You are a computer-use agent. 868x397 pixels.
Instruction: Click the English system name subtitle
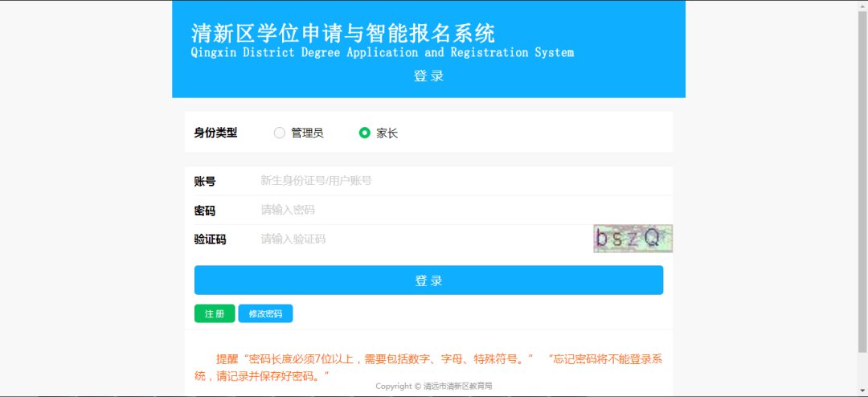pyautogui.click(x=383, y=53)
